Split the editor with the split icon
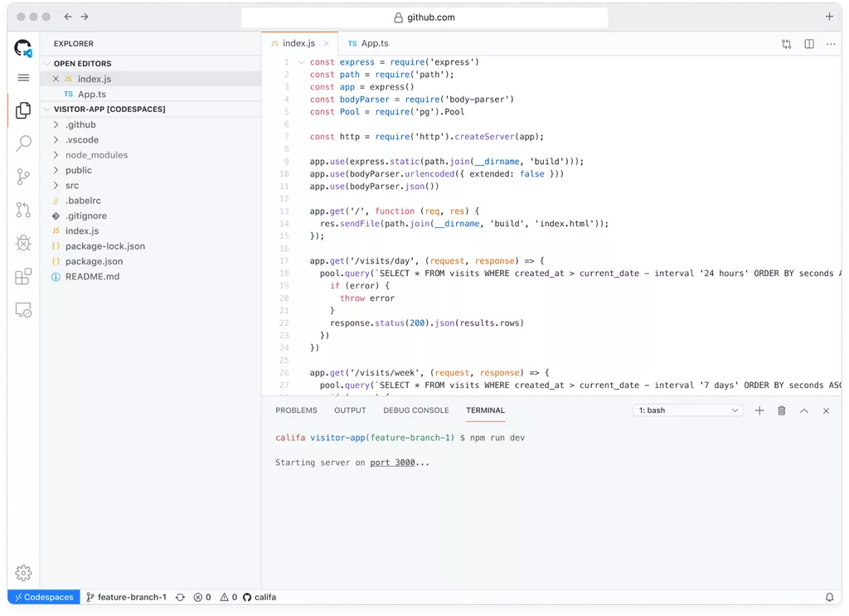The width and height of the screenshot is (849, 616). click(x=808, y=43)
